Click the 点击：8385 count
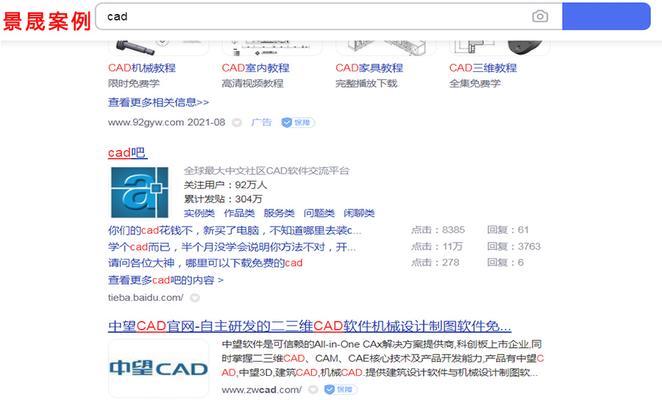Image resolution: width=662 pixels, height=400 pixels. click(438, 230)
